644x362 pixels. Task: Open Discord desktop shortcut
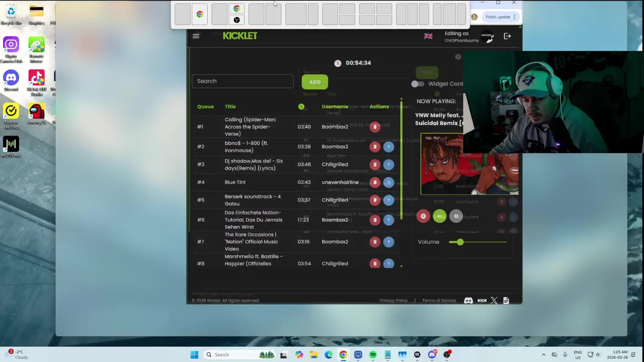pyautogui.click(x=11, y=81)
